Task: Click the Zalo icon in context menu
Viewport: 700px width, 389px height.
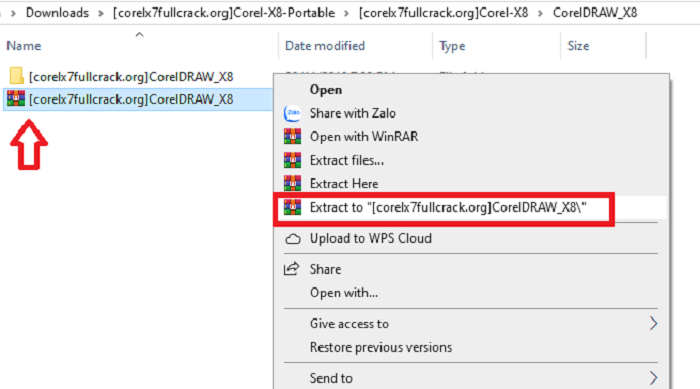Action: point(292,113)
